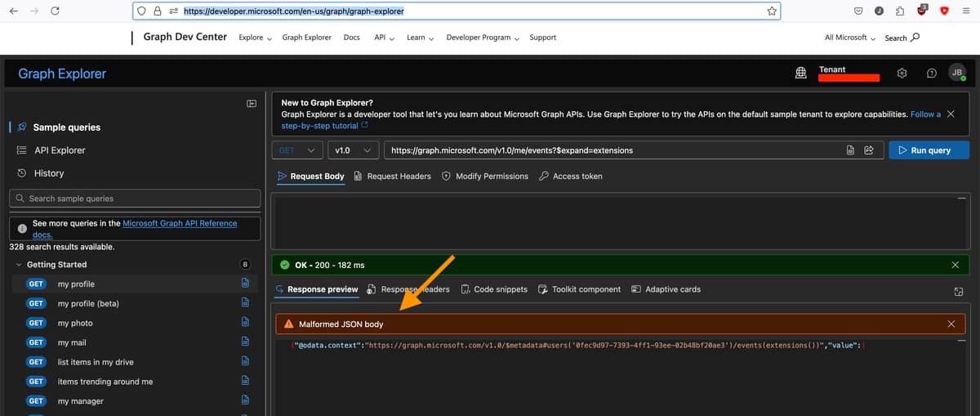Screen dimensions: 980x416
Task: Open the tenant globe icon
Action: [801, 73]
